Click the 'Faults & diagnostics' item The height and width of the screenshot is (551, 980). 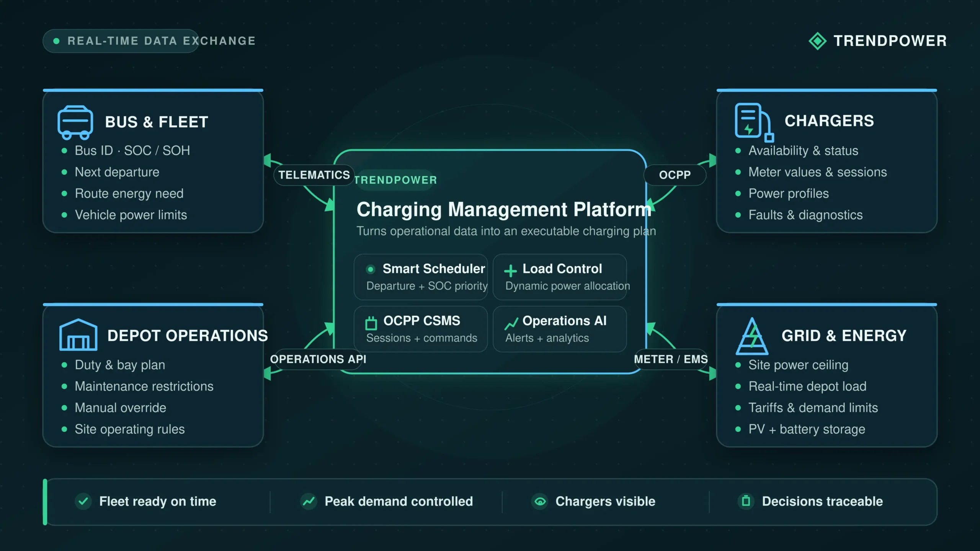(x=805, y=215)
